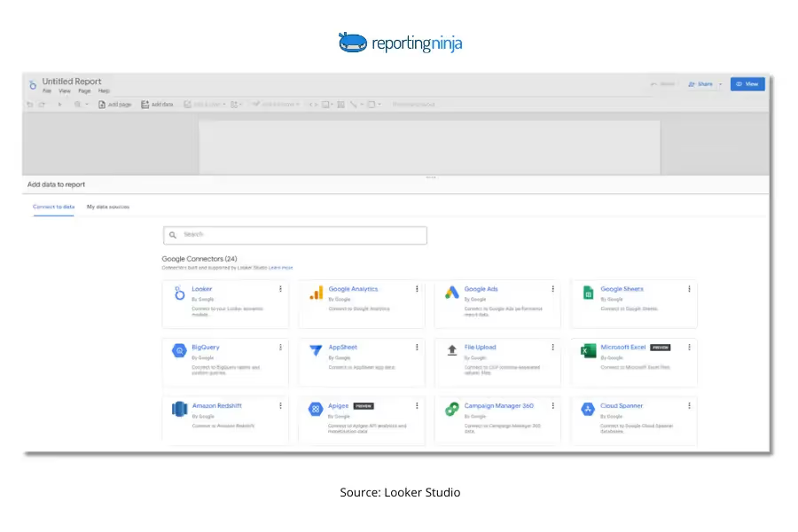Open more options for File Upload card
Viewport: 798px width, 532px height.
[552, 348]
